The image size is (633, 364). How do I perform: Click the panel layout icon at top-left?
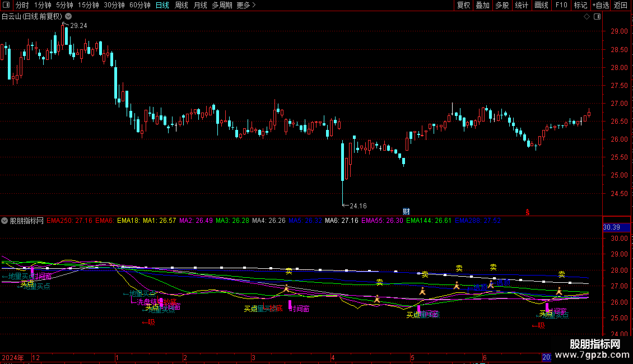[x=6, y=5]
